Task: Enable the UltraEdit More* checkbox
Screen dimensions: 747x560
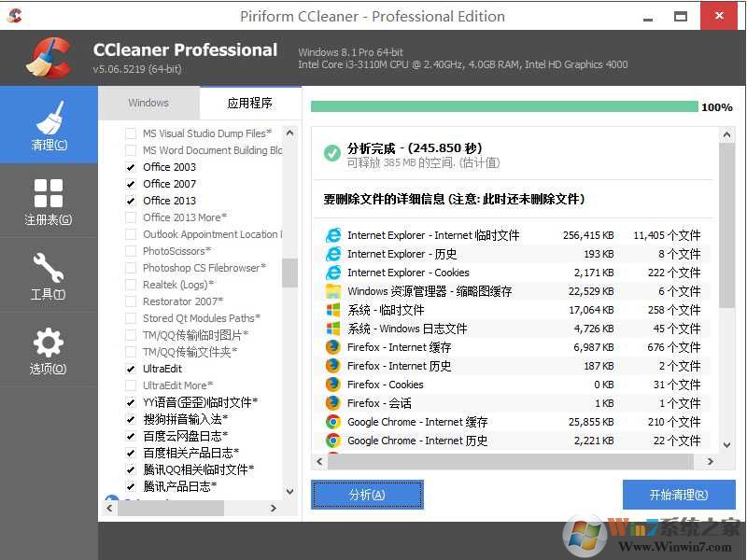Action: click(132, 385)
